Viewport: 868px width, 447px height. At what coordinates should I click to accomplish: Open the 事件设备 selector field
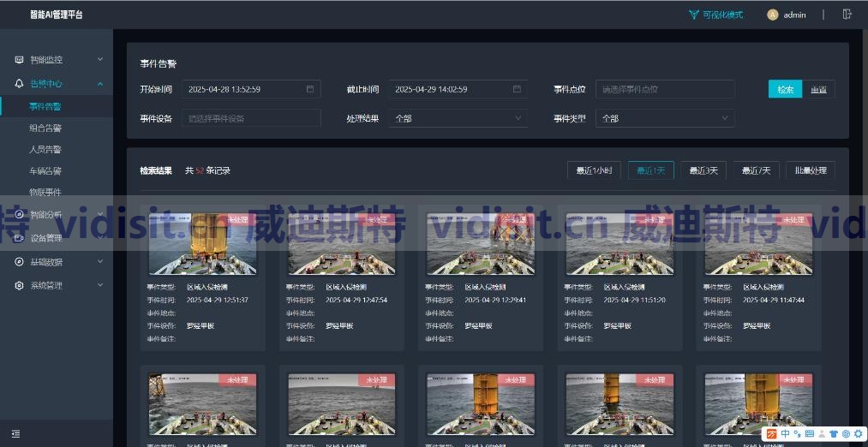(251, 118)
